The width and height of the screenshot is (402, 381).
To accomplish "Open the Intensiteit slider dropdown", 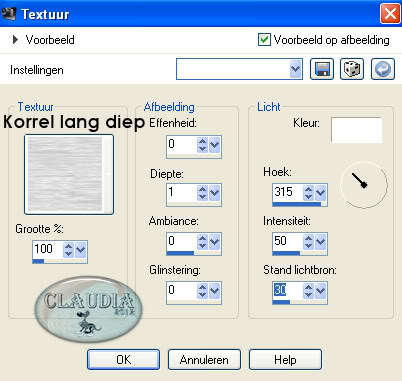I will pyautogui.click(x=320, y=242).
